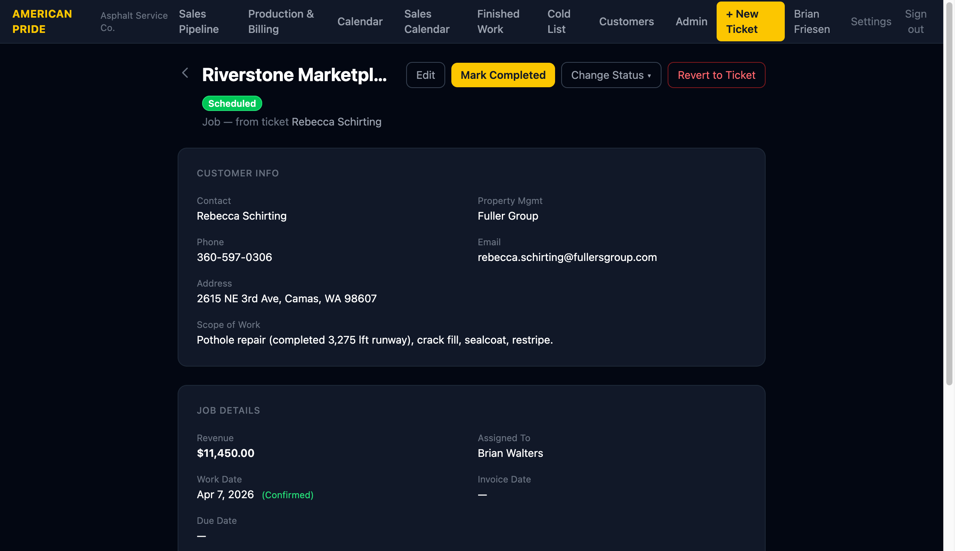
Task: Go to Production & Billing
Action: coord(281,21)
